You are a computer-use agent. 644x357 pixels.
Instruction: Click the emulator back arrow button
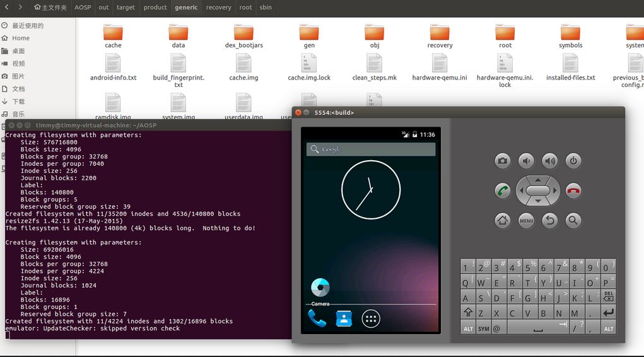pyautogui.click(x=550, y=221)
